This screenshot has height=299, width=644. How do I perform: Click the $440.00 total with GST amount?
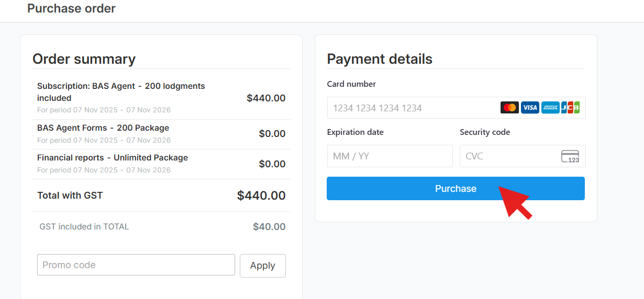tap(261, 195)
